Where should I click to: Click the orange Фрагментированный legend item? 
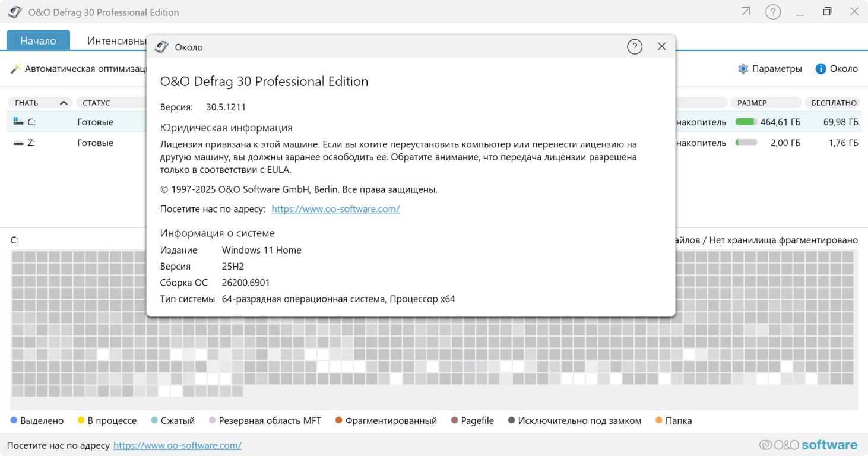tap(386, 420)
